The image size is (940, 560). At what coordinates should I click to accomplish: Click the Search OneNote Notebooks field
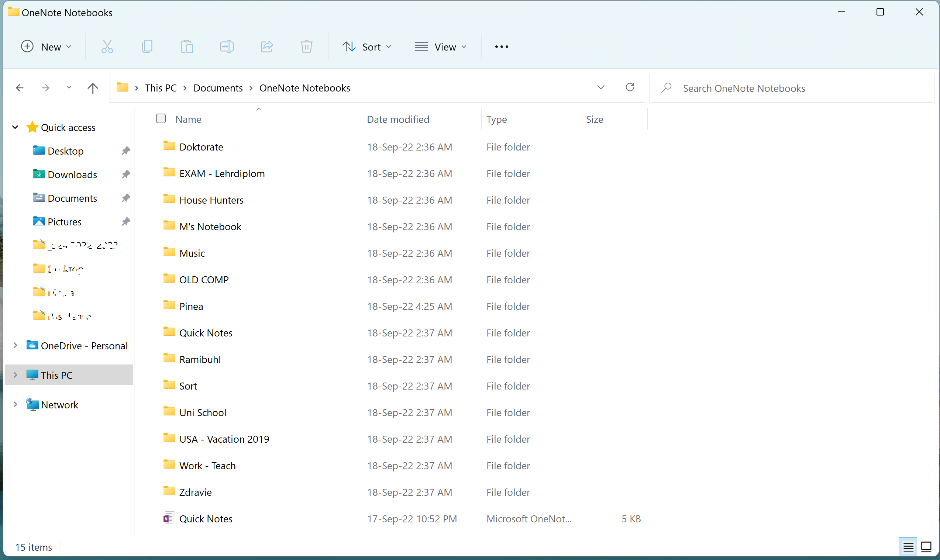tap(791, 88)
